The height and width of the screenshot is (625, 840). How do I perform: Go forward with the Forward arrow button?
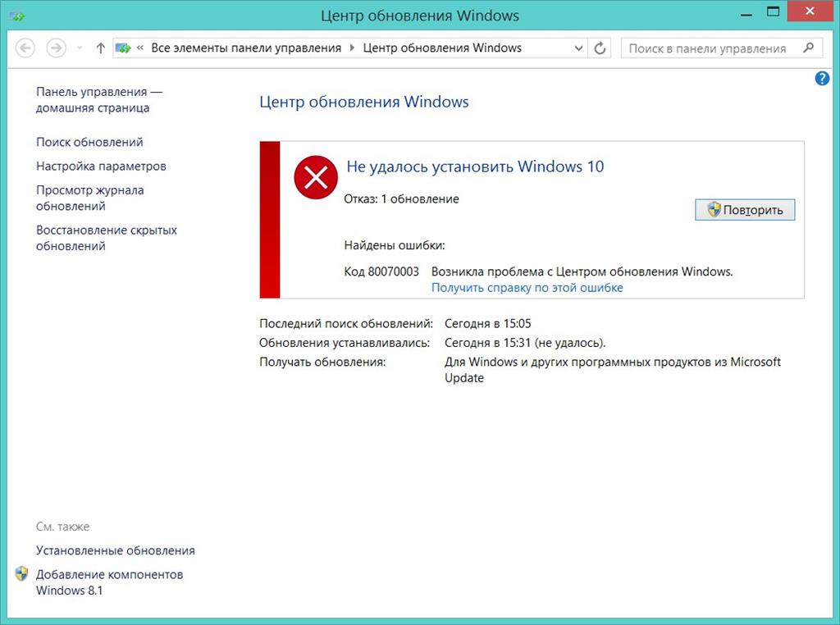[x=56, y=48]
